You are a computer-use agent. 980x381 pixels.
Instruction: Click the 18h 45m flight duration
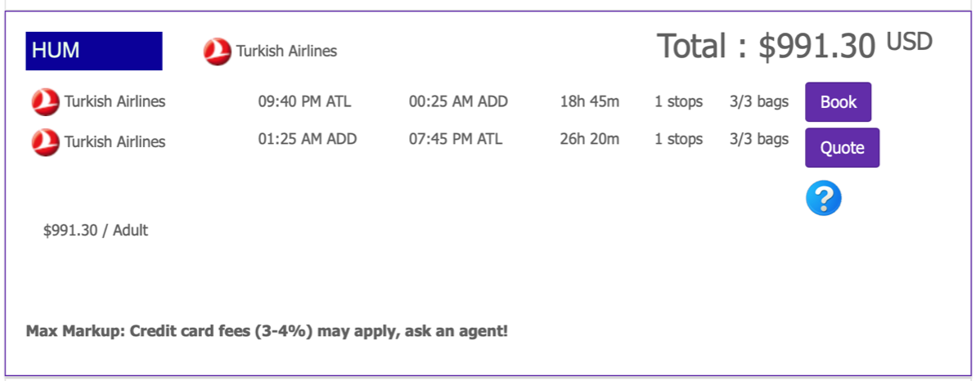coord(590,102)
